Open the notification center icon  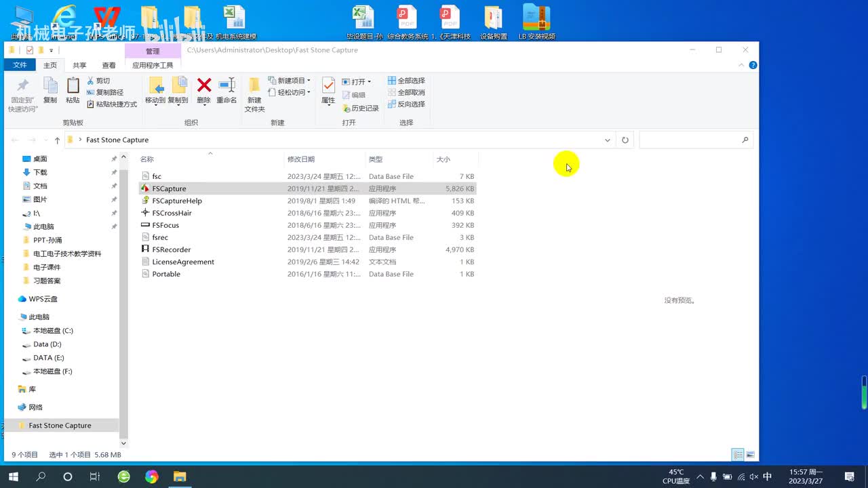coord(849,476)
